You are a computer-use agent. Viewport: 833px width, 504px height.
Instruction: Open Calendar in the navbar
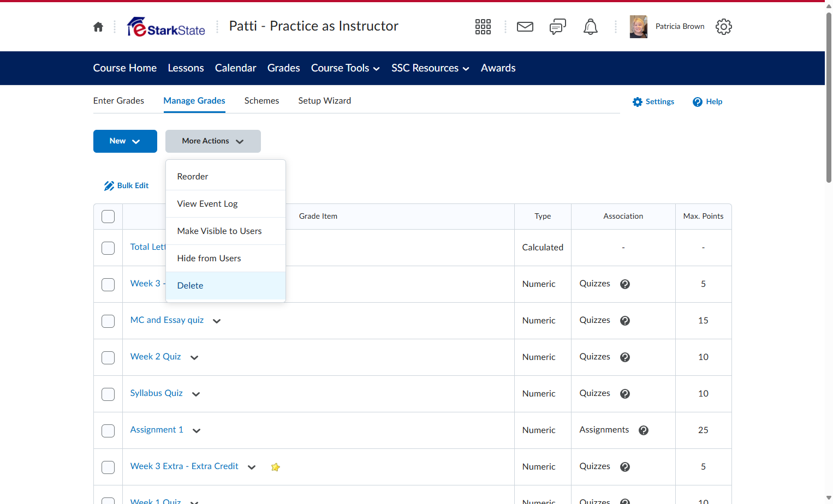(x=235, y=68)
